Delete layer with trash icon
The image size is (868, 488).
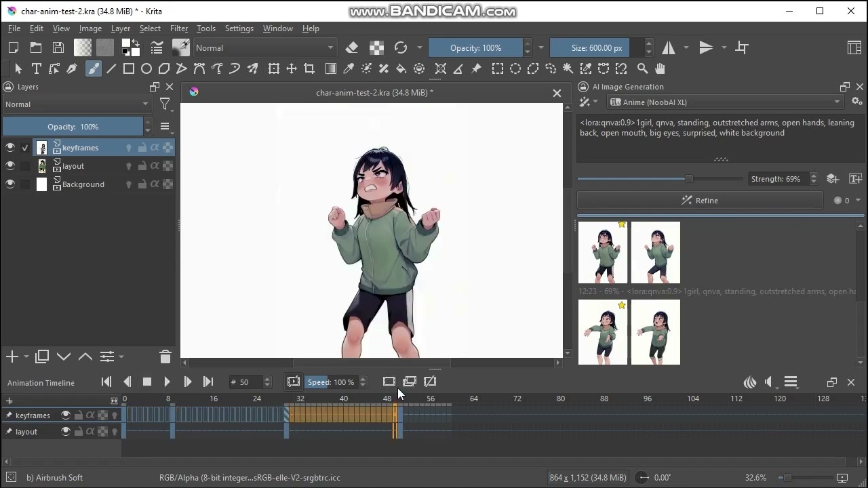(165, 357)
